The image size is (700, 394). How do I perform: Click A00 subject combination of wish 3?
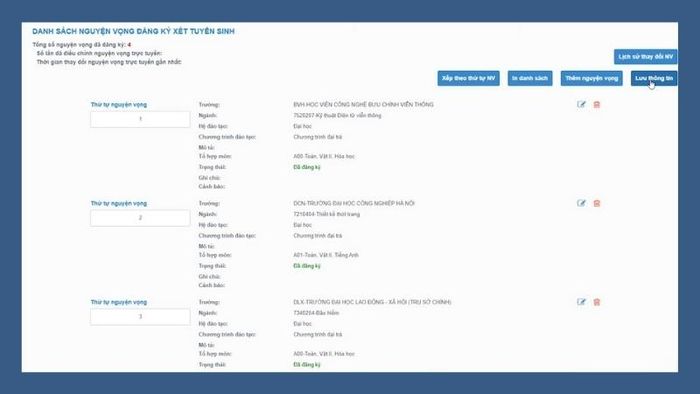324,354
